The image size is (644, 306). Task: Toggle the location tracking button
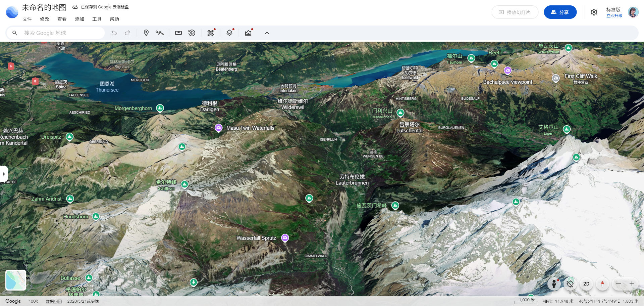(x=570, y=284)
